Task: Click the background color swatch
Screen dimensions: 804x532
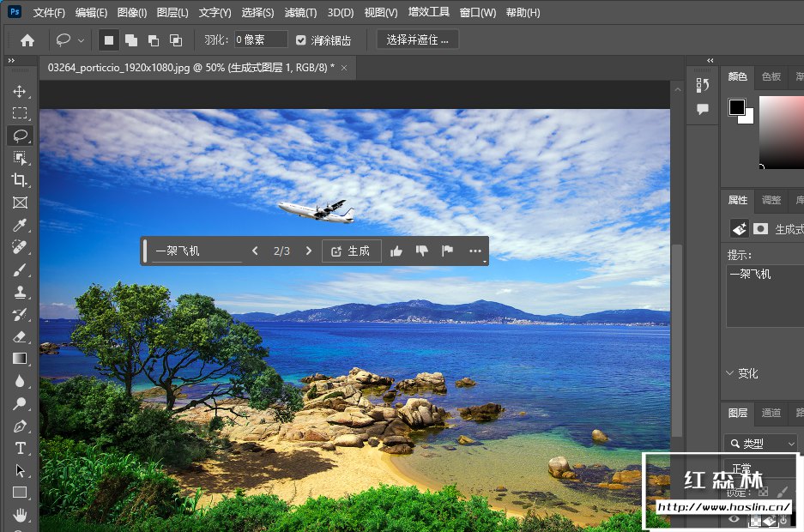Action: (747, 118)
